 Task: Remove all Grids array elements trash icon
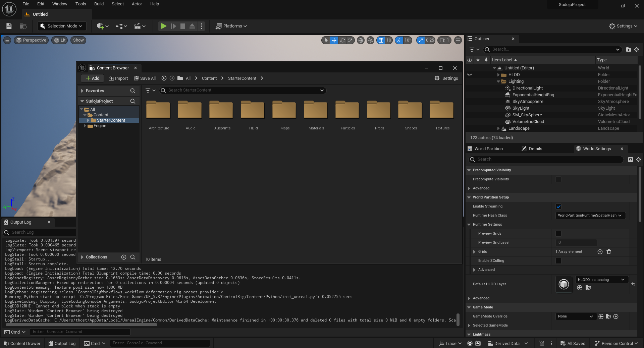609,252
